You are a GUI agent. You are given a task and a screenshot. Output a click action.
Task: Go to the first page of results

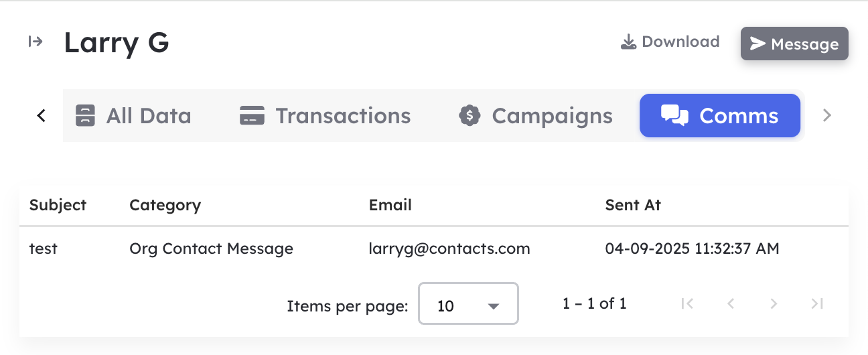pos(687,303)
